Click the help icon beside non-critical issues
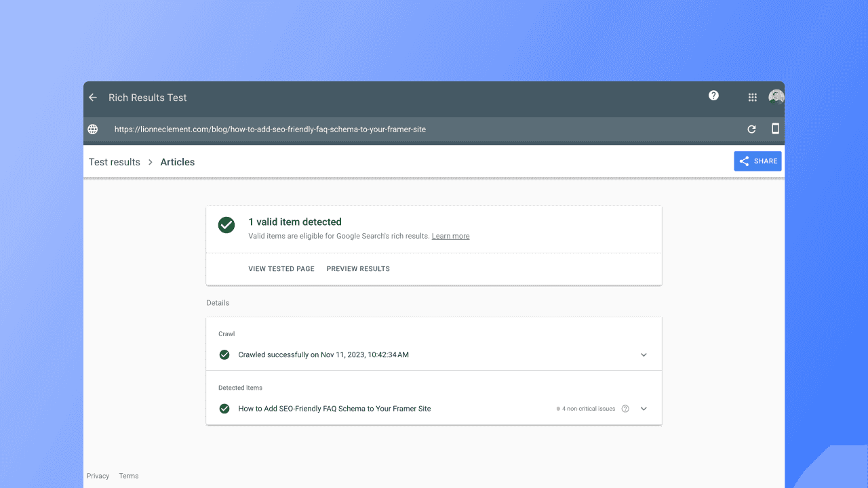The height and width of the screenshot is (488, 868). [625, 409]
